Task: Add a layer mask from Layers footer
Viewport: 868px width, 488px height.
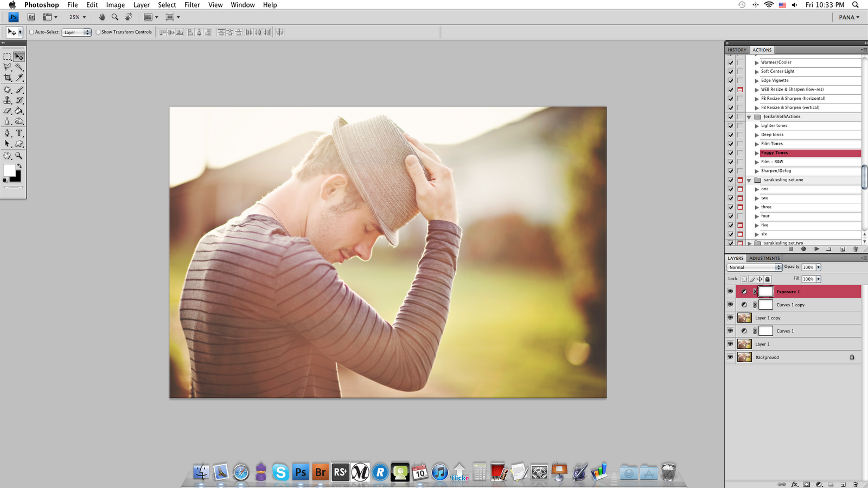Action: [x=807, y=484]
